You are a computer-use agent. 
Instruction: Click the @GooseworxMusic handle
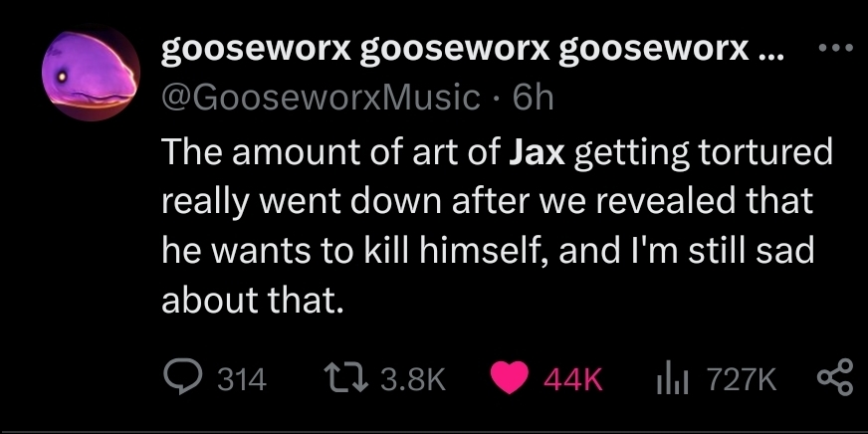pyautogui.click(x=321, y=99)
